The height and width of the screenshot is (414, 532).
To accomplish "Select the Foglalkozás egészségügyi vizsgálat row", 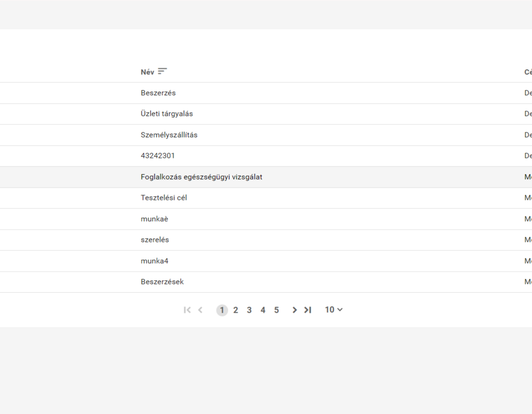I will click(x=266, y=177).
